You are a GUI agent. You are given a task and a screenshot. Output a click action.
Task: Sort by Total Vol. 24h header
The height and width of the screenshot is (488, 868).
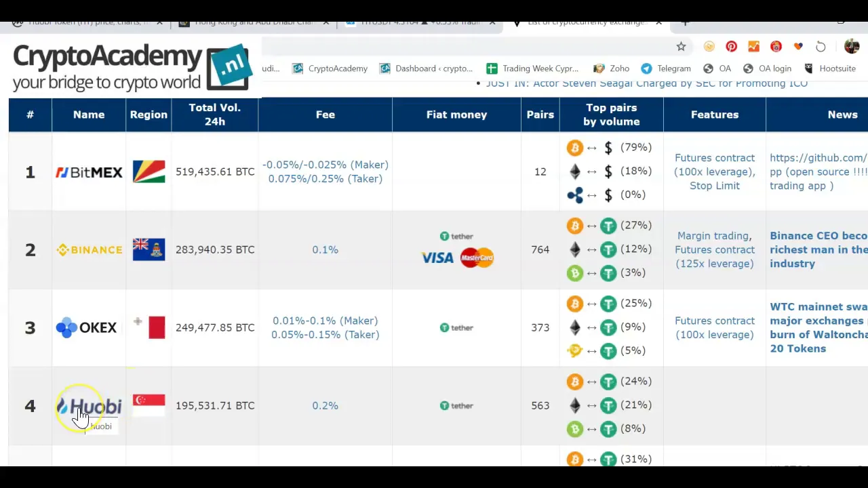[215, 115]
